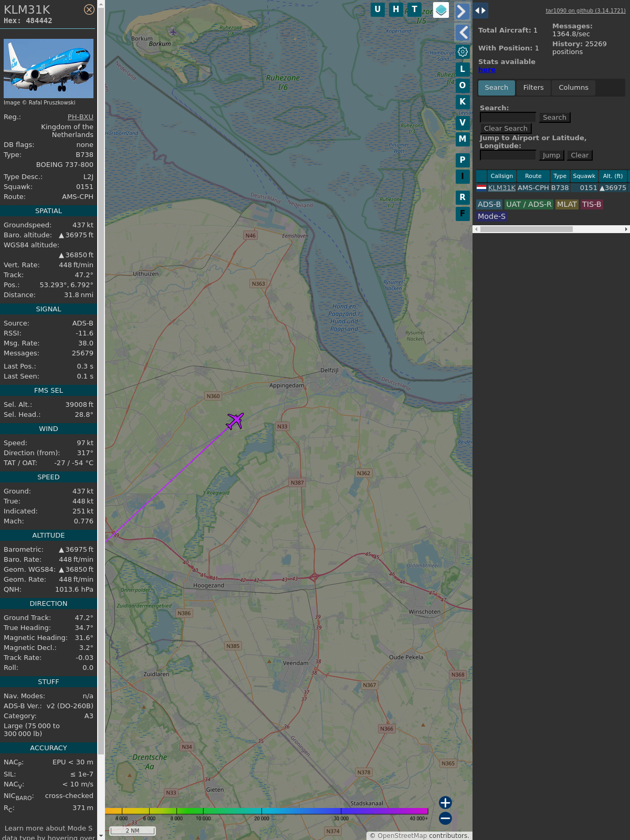Open the tar1090 on github link

585,10
